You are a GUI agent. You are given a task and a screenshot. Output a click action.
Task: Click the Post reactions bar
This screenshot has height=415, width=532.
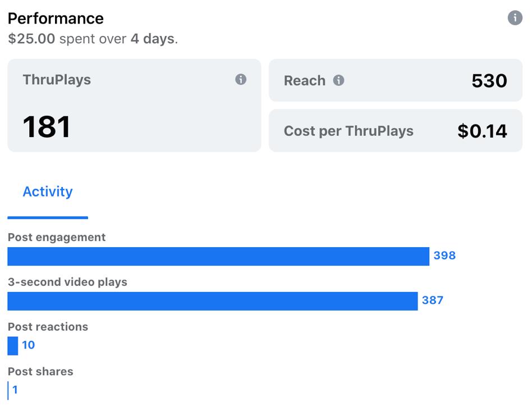[12, 346]
